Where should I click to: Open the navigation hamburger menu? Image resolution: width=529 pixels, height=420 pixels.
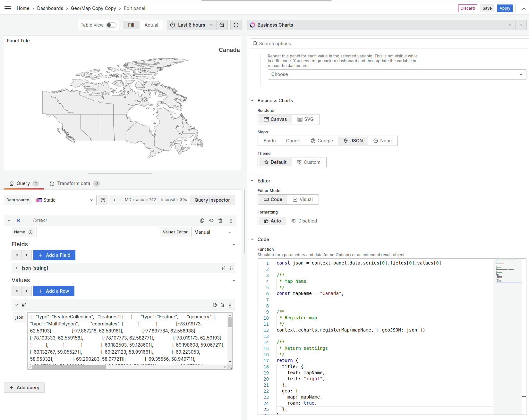[8, 8]
